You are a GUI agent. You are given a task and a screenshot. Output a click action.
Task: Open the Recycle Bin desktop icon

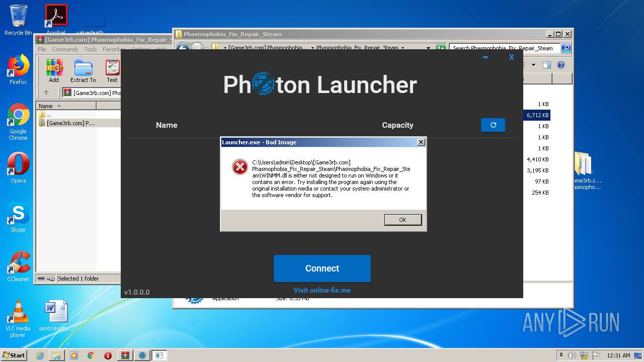[18, 20]
